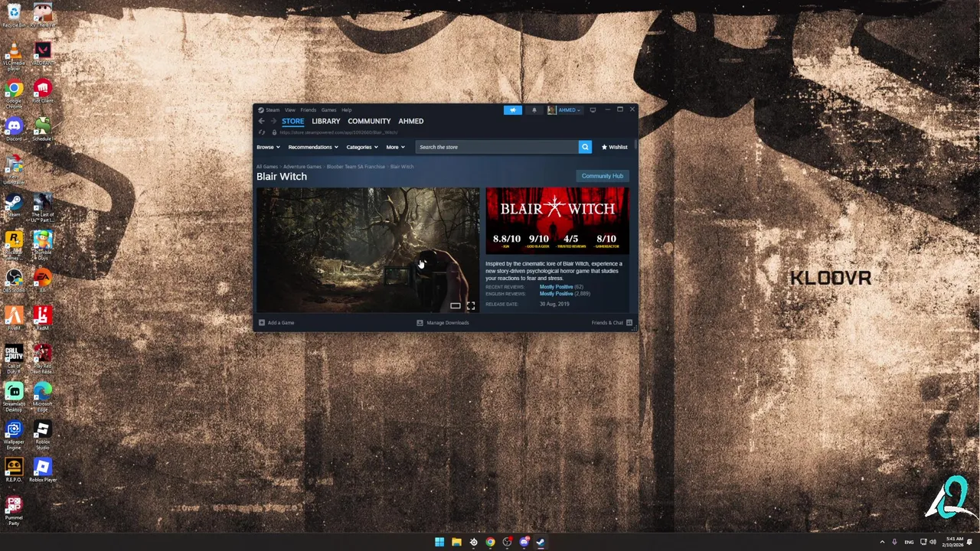Click the English reviews Mostly Positive link

pos(556,294)
